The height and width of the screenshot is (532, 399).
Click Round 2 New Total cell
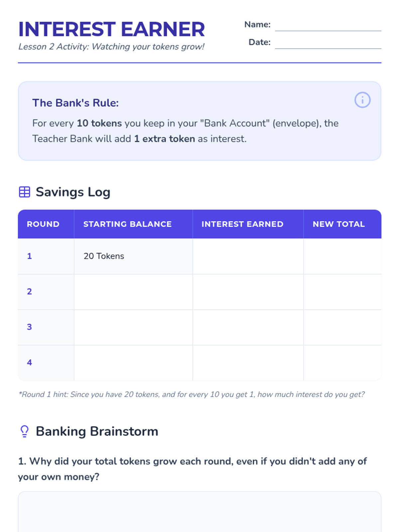342,292
